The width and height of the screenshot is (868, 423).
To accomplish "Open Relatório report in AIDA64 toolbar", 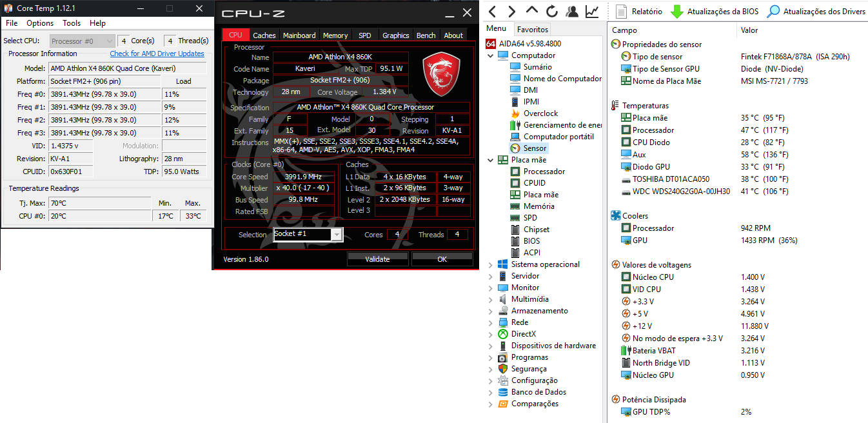I will pos(639,11).
